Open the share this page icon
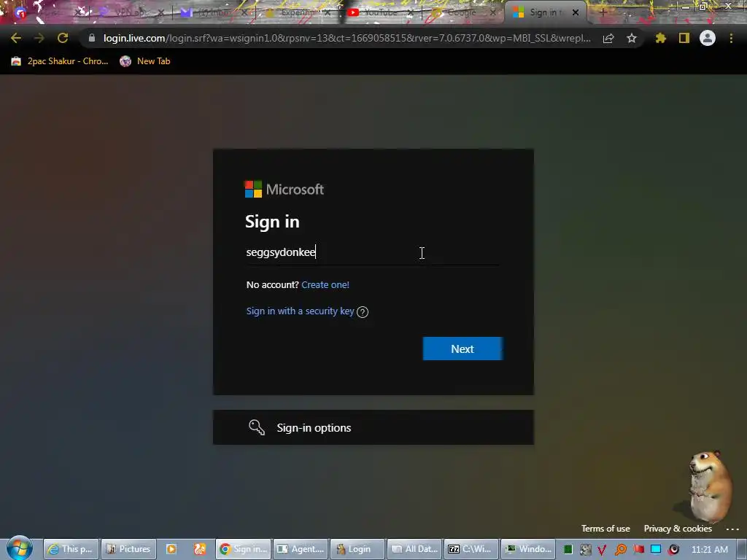The width and height of the screenshot is (747, 560). tap(608, 39)
